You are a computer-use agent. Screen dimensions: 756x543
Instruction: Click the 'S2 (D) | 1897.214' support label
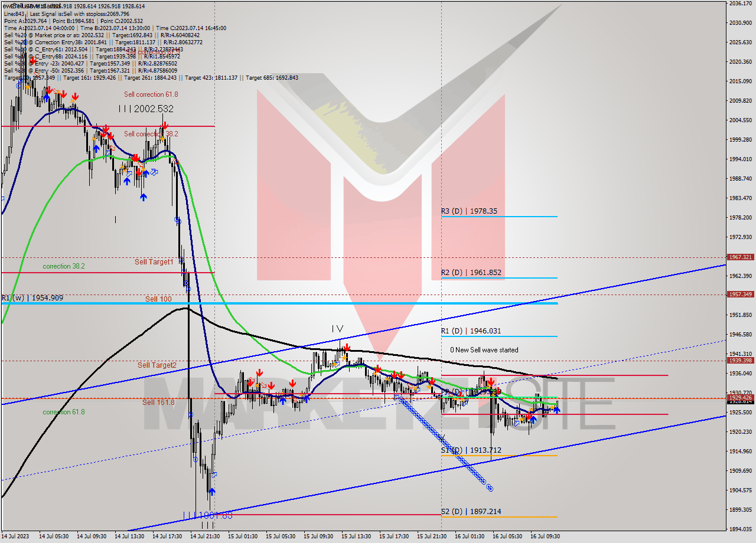click(471, 512)
